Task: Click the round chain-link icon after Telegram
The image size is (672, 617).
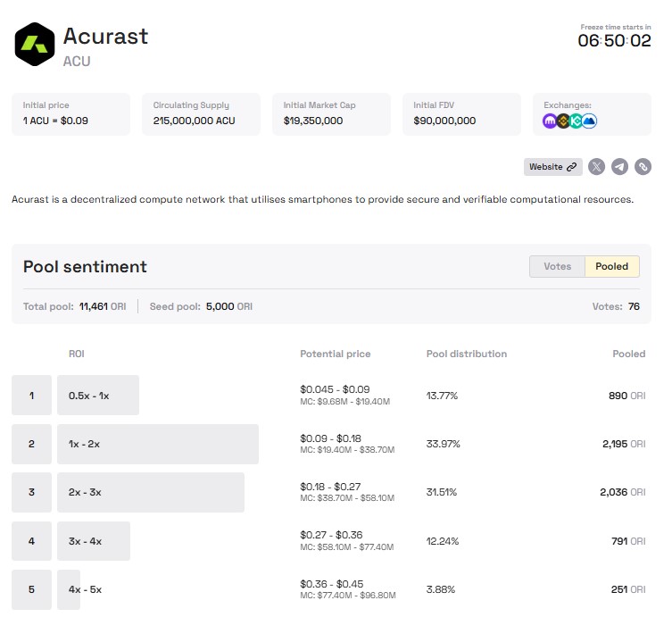Action: (643, 167)
